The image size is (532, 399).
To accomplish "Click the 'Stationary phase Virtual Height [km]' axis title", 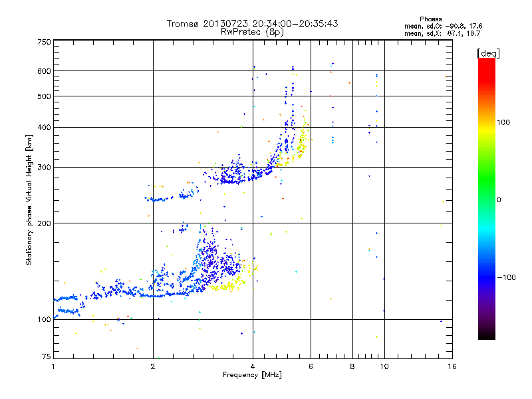I will point(29,200).
